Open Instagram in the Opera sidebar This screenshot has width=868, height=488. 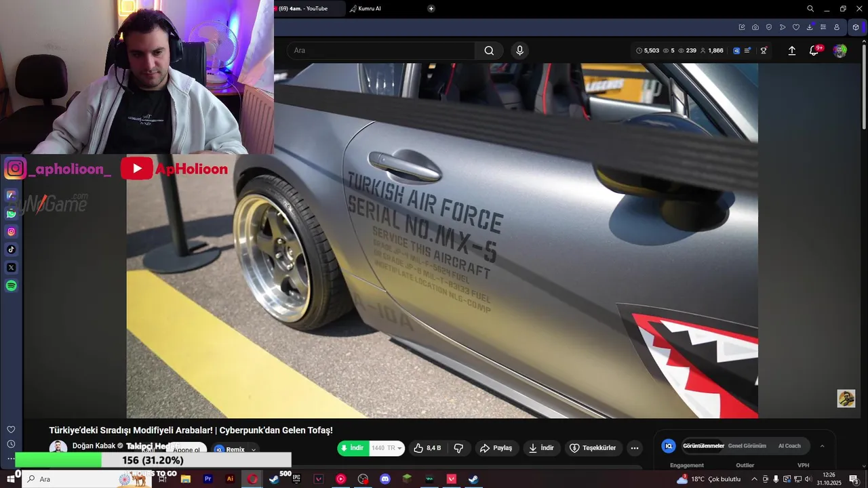click(12, 232)
